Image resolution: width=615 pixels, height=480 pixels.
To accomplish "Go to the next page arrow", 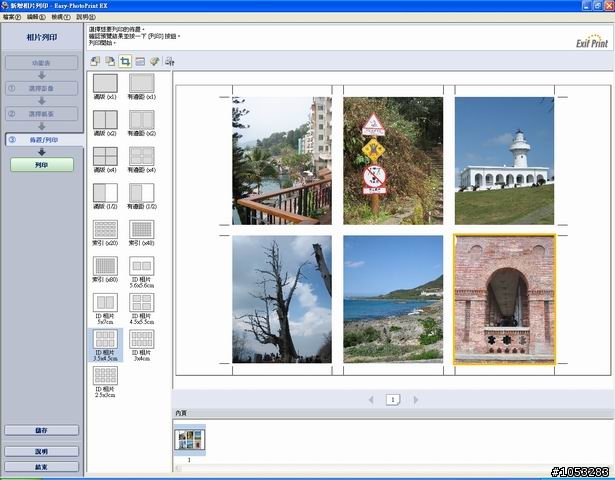I will click(416, 399).
